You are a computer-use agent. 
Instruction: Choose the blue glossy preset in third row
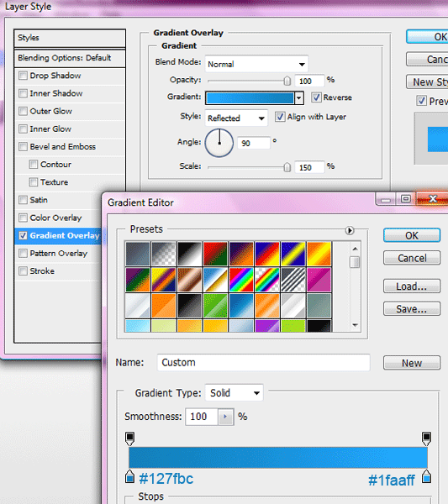(x=241, y=306)
